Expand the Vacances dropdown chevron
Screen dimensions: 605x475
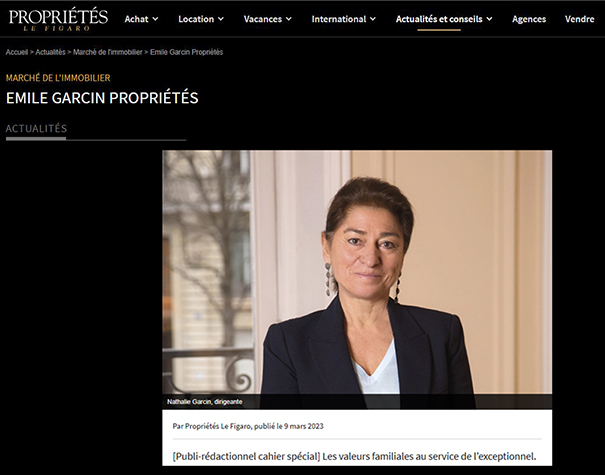coord(289,19)
